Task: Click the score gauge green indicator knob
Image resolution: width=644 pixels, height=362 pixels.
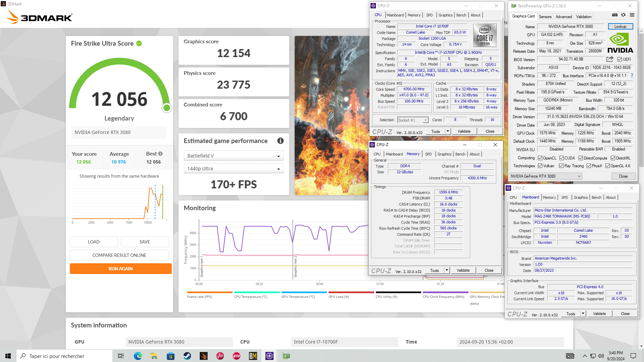Action: coord(166,108)
